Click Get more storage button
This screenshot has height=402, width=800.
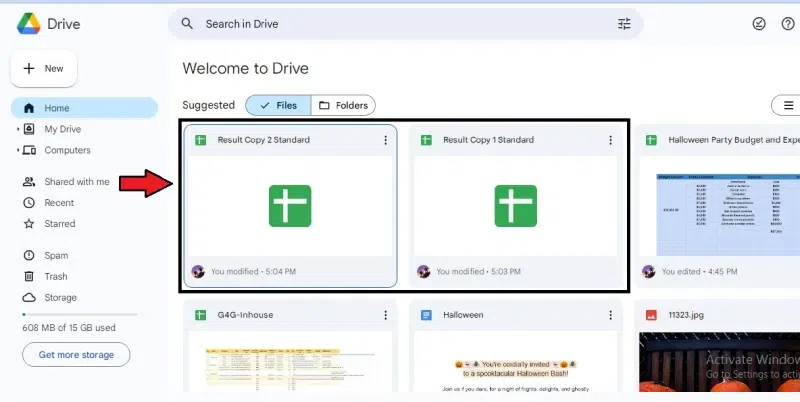tap(76, 355)
